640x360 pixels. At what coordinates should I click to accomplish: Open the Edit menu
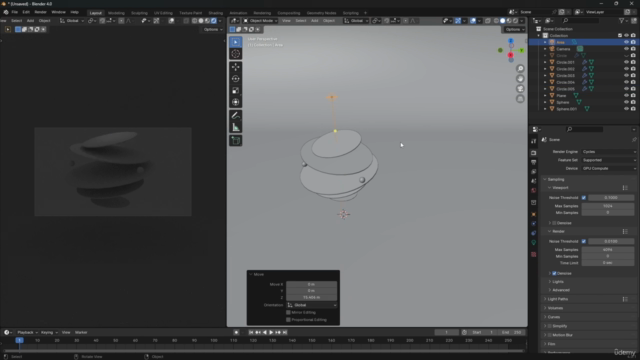(x=26, y=12)
